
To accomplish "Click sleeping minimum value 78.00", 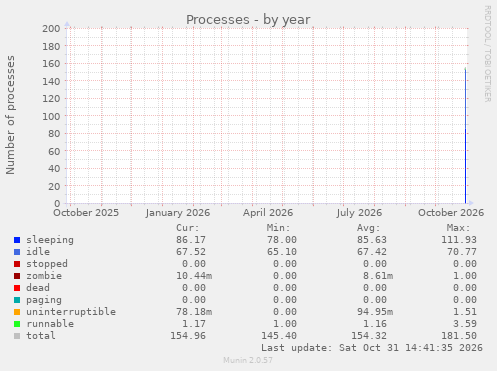I will point(282,240).
